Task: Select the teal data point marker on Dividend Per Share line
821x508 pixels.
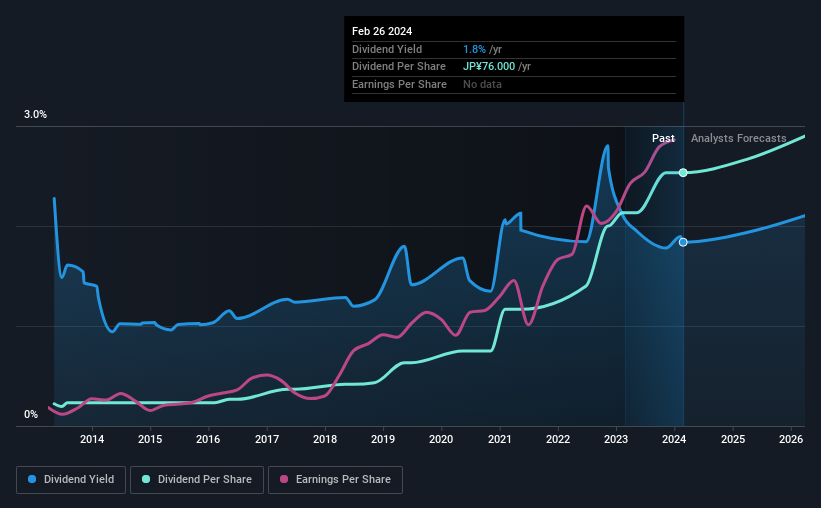Action: point(683,173)
